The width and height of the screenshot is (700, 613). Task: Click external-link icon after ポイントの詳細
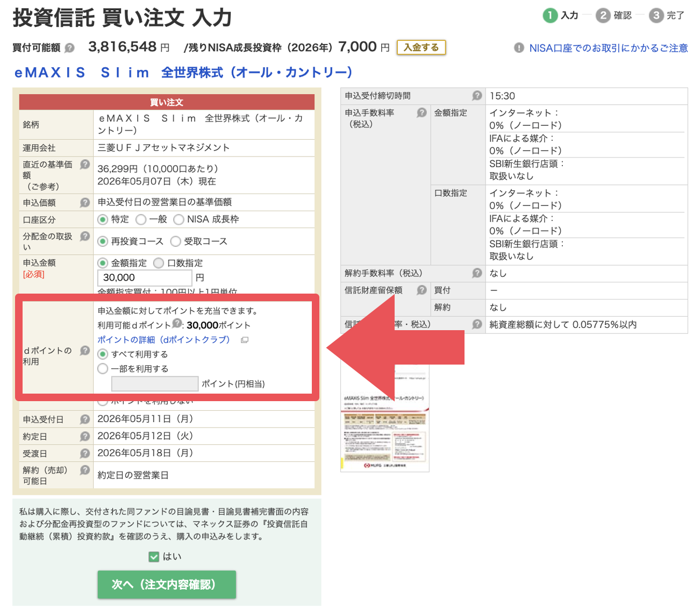[245, 340]
